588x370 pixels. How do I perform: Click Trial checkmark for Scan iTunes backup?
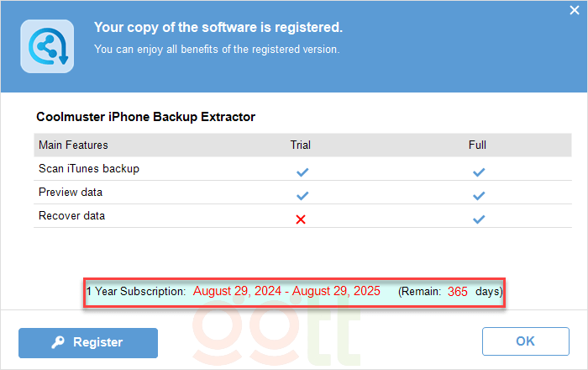302,172
